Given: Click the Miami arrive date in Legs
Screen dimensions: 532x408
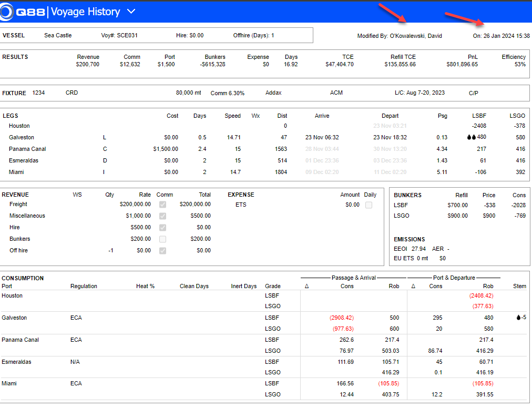Looking at the screenshot, I should [x=322, y=172].
